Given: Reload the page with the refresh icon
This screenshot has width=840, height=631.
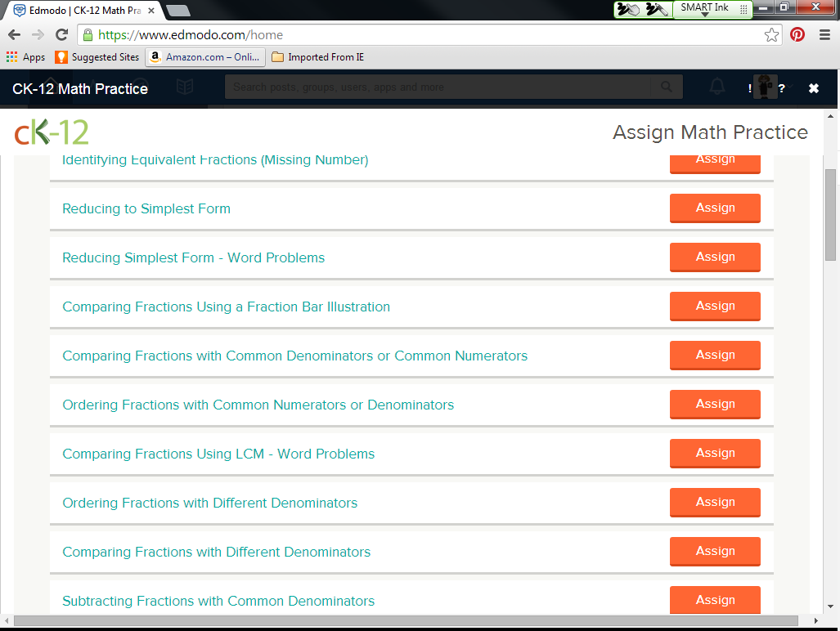Looking at the screenshot, I should pos(61,35).
